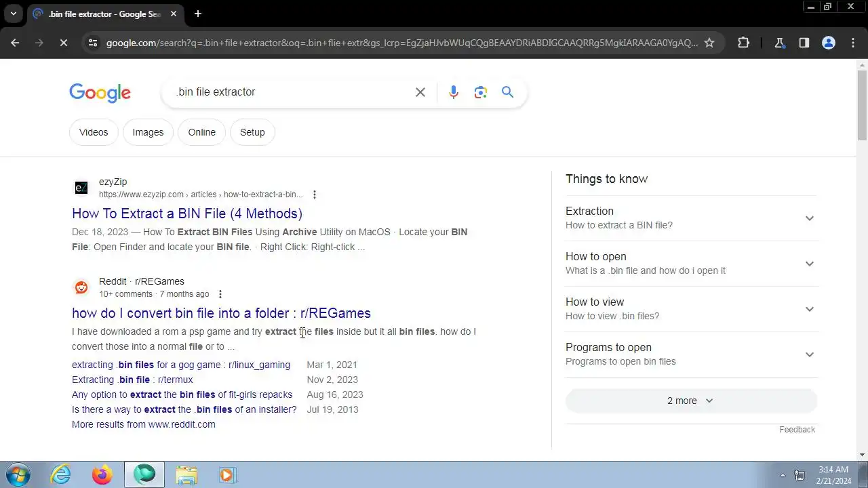868x488 pixels.
Task: Open Reddit result options menu
Action: click(x=220, y=294)
